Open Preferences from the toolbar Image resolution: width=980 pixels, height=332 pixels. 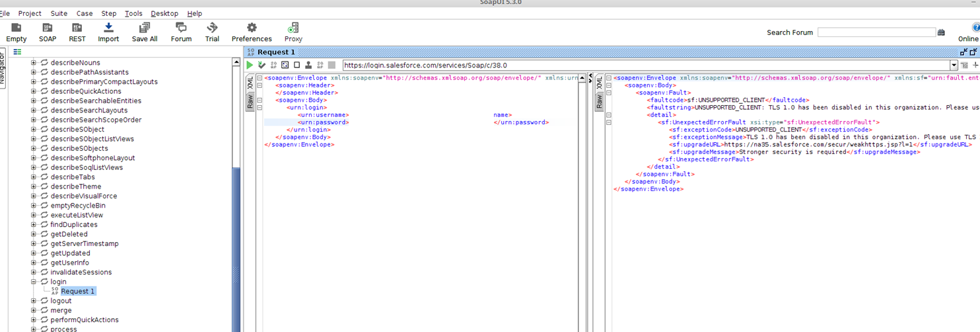252,27
